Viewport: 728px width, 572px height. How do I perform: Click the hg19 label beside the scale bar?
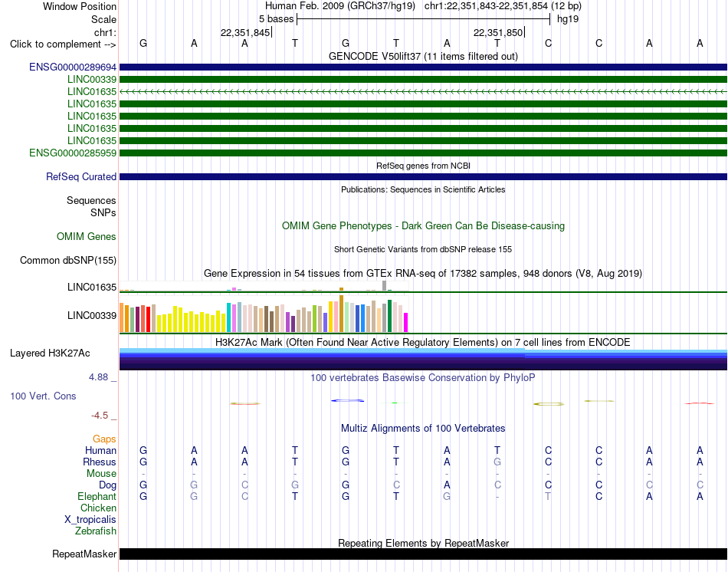click(x=568, y=19)
